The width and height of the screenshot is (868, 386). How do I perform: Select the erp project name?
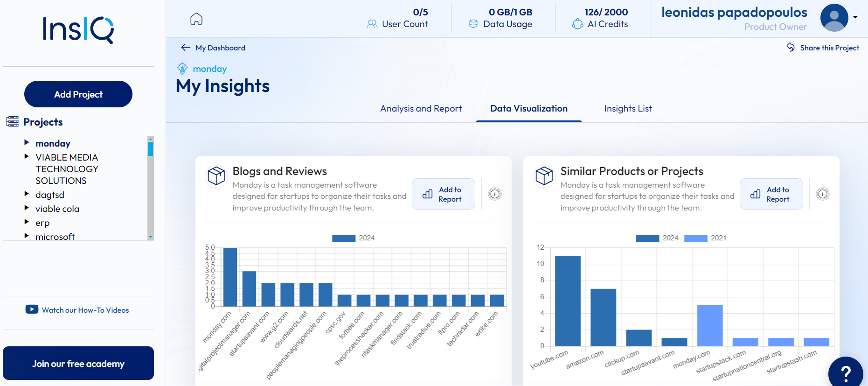pos(42,223)
